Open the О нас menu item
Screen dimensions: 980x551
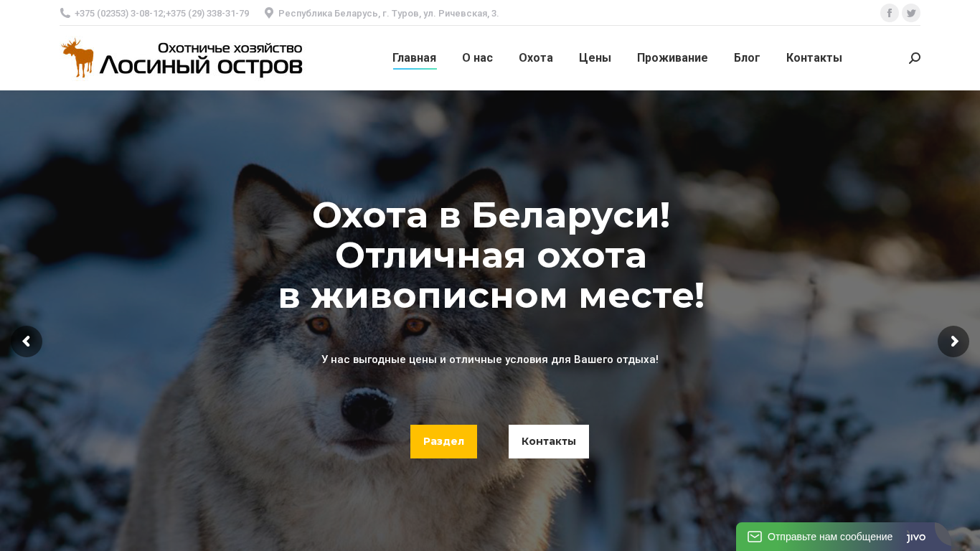coord(478,58)
